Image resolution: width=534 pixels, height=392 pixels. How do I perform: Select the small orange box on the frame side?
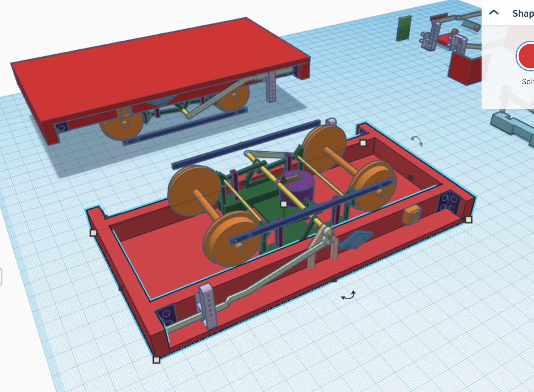pyautogui.click(x=412, y=214)
